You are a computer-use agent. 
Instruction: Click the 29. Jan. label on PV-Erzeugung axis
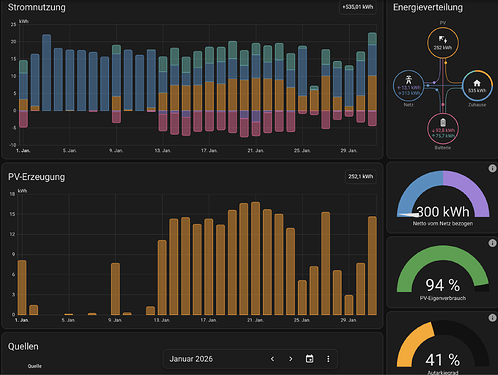348,320
